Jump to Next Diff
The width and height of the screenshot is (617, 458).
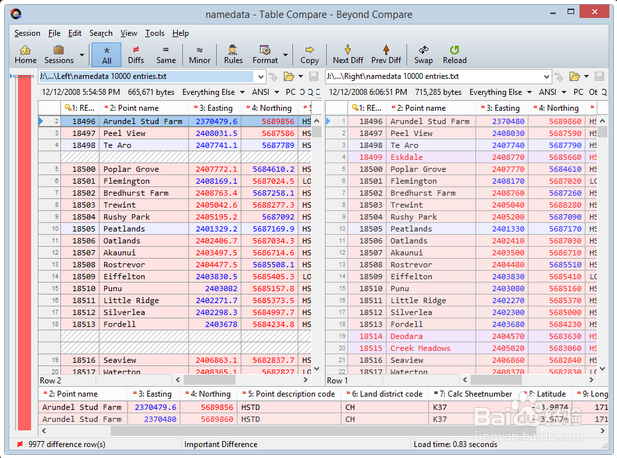(x=347, y=55)
